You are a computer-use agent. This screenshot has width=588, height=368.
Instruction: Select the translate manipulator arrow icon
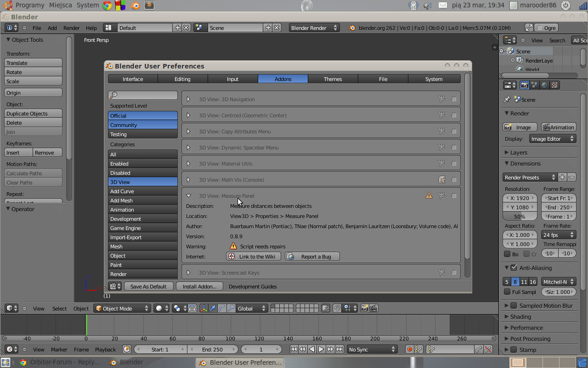click(213, 308)
